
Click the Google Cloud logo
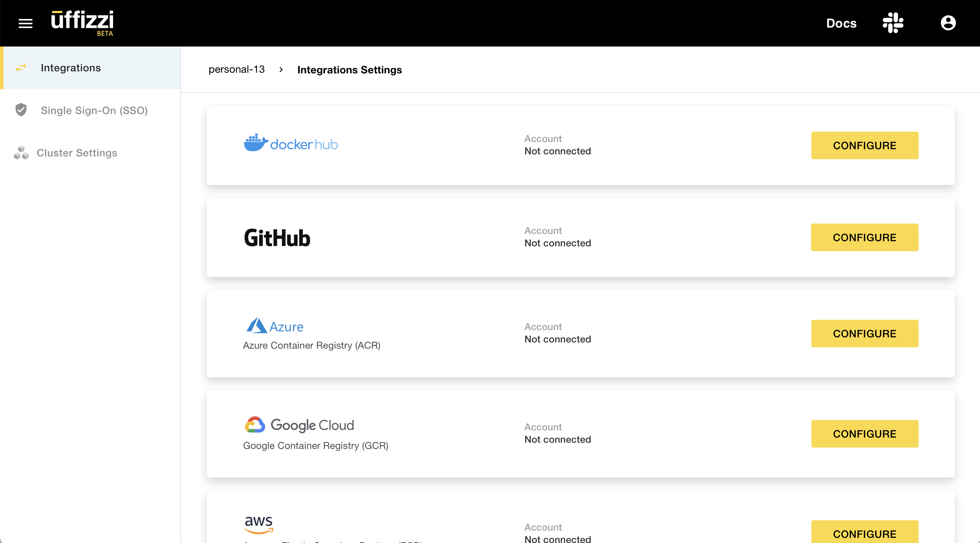(299, 425)
